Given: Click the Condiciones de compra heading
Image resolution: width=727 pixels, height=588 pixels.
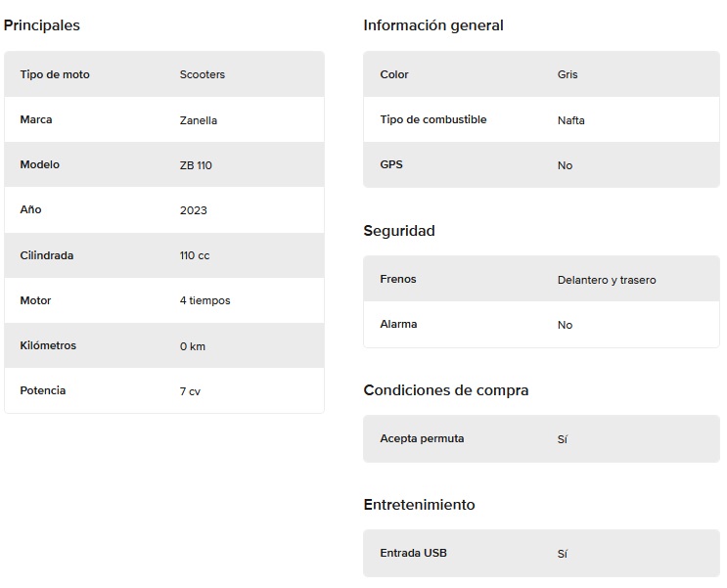Looking at the screenshot, I should coord(446,390).
